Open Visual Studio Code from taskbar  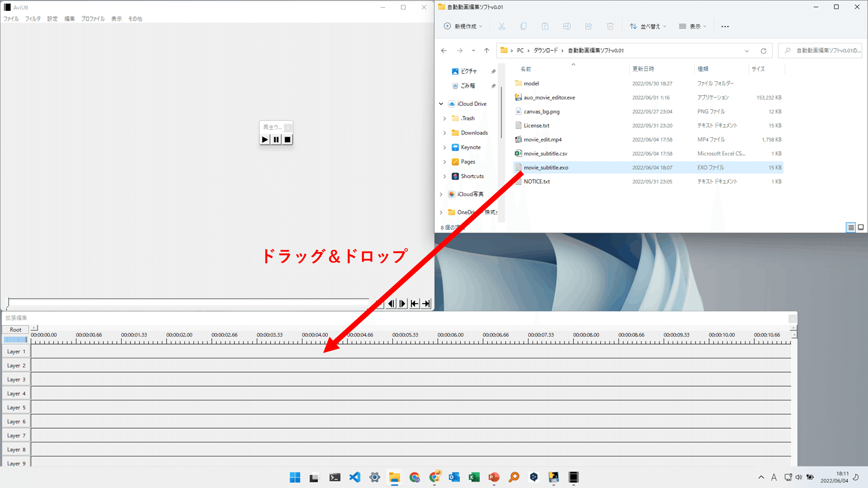click(x=355, y=477)
